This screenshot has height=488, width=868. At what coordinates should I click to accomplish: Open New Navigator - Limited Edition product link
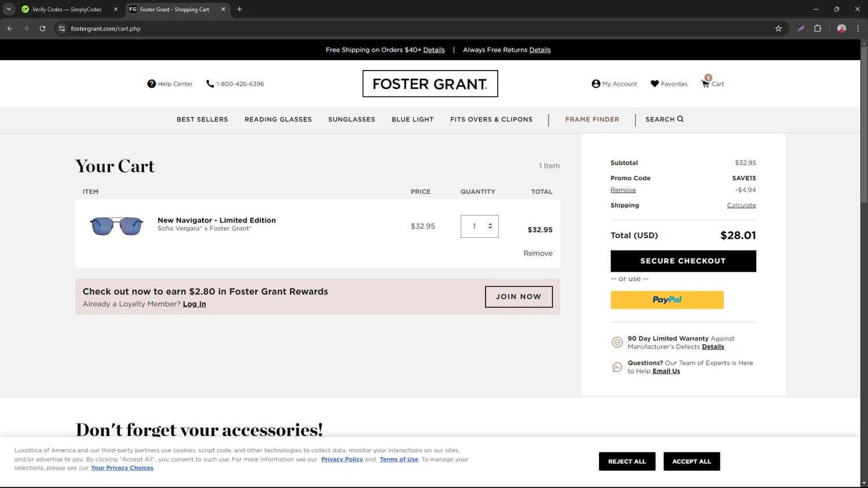pos(216,220)
